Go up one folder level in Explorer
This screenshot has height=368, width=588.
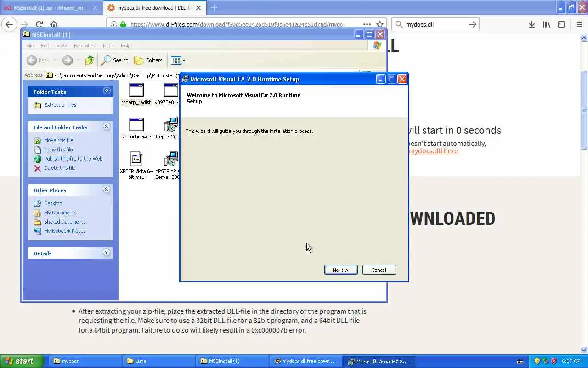[x=90, y=60]
